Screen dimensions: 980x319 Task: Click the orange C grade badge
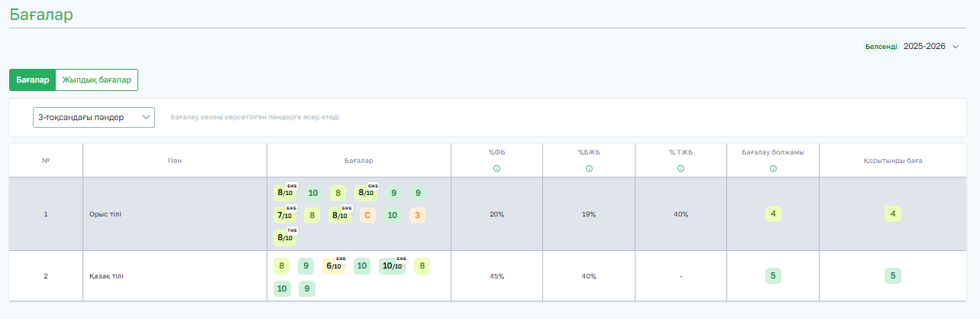click(367, 215)
